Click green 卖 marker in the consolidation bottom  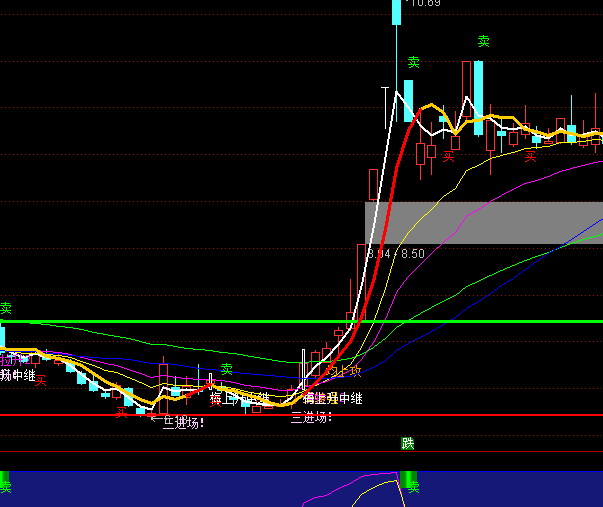227,368
